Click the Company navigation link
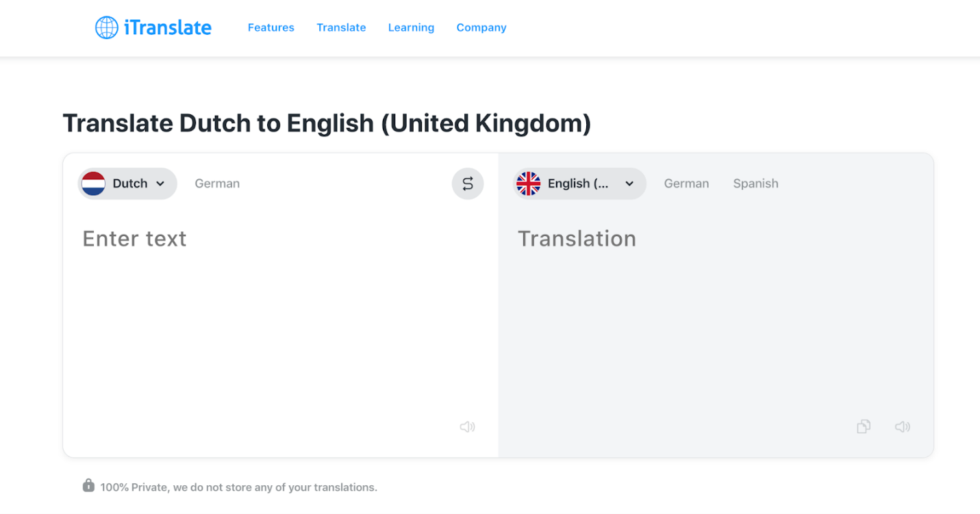Viewport: 980px width, 514px height. [481, 27]
